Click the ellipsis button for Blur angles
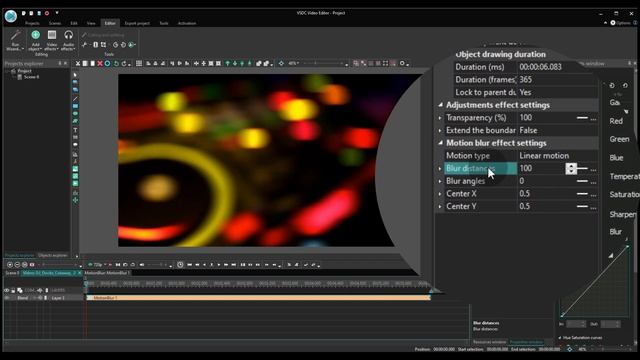Image resolution: width=640 pixels, height=360 pixels. pyautogui.click(x=593, y=182)
